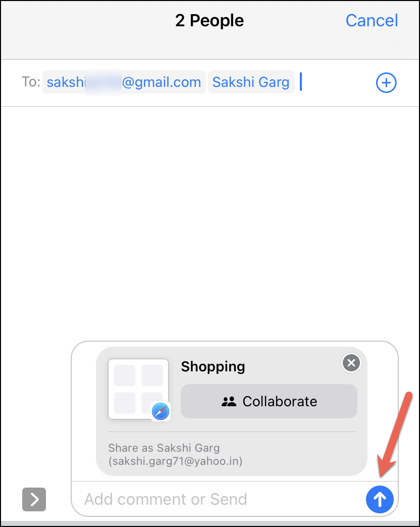The width and height of the screenshot is (420, 527).
Task: Tap the Shopping title text
Action: [213, 366]
